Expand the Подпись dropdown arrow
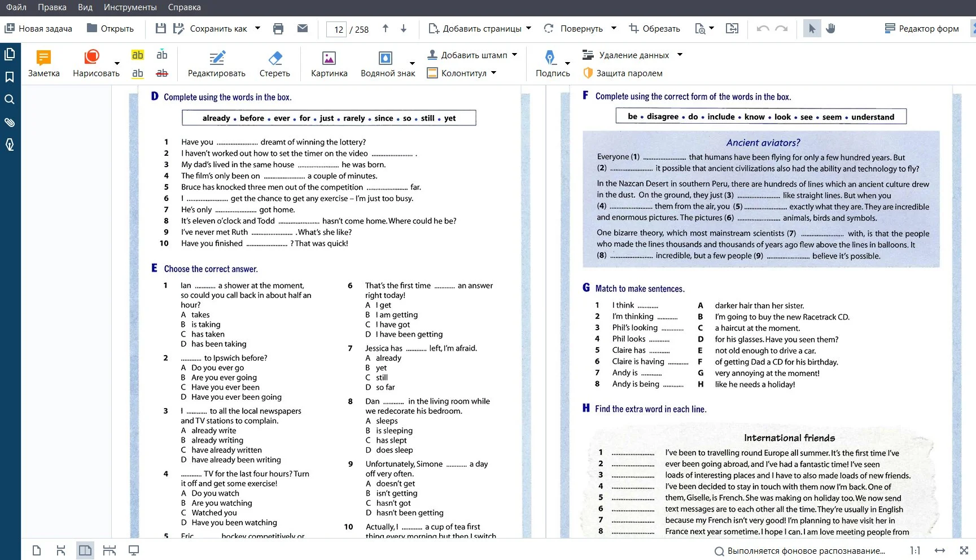This screenshot has height=560, width=976. point(567,63)
